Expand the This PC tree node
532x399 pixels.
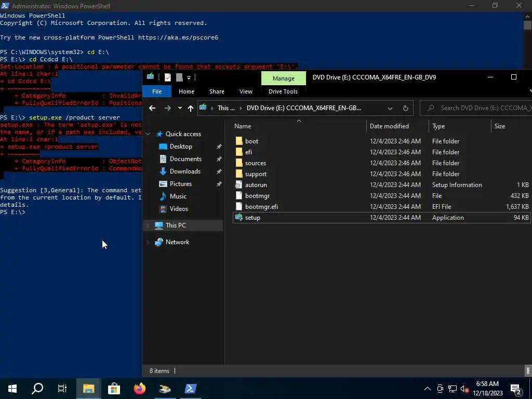point(148,225)
